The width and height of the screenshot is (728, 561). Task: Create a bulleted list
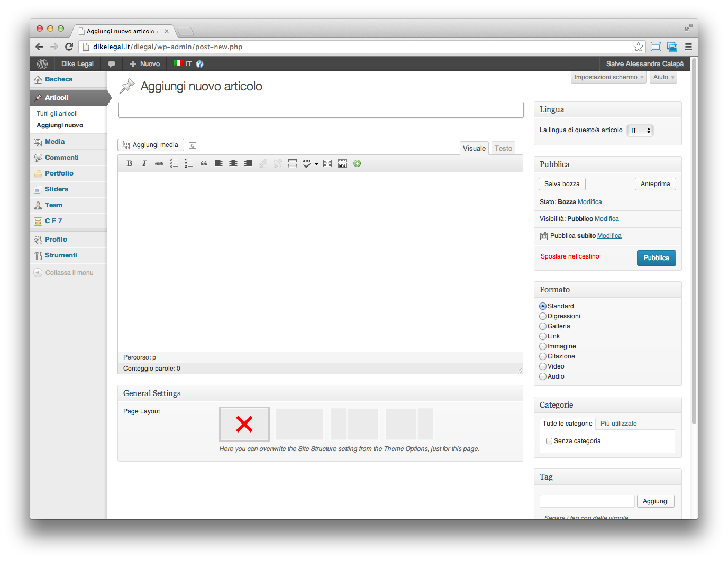(174, 163)
